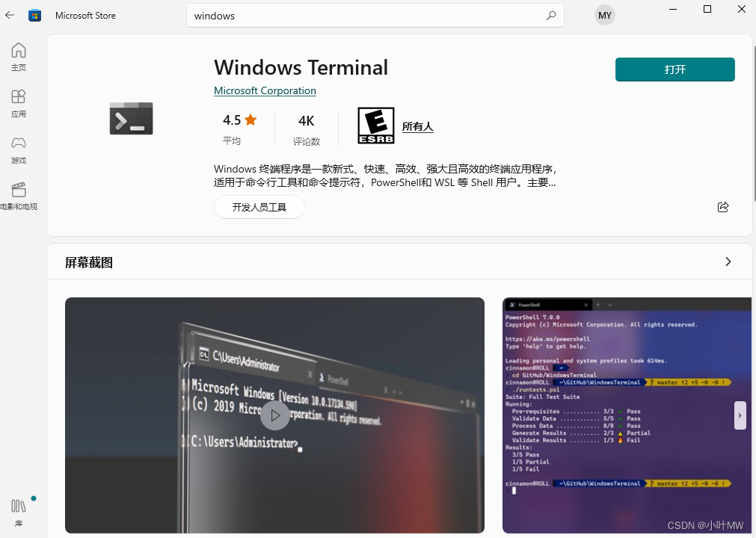Open the 主页 home sidebar item
Viewport: 756px width, 538px height.
pyautogui.click(x=19, y=57)
